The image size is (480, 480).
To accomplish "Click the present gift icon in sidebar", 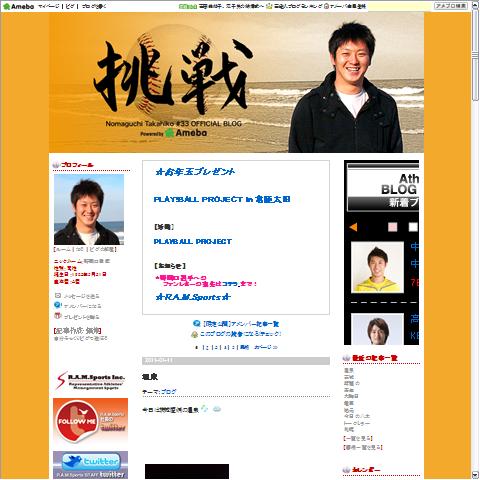I will pos(58,315).
